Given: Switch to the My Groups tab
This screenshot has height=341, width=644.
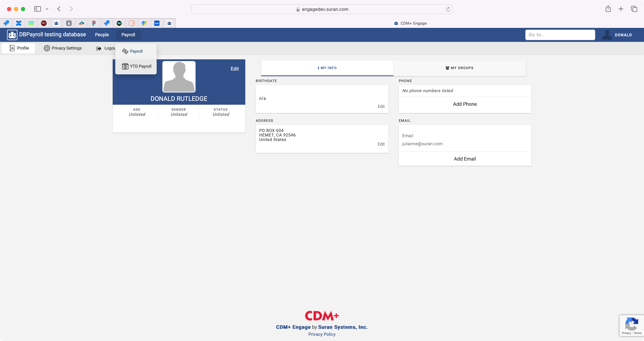Looking at the screenshot, I should pos(459,68).
